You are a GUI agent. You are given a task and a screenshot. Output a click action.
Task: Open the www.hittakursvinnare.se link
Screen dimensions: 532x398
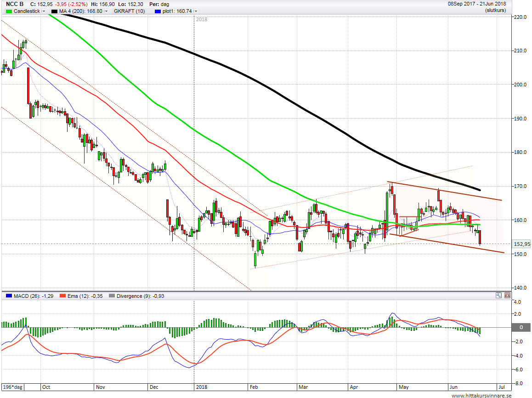click(481, 395)
